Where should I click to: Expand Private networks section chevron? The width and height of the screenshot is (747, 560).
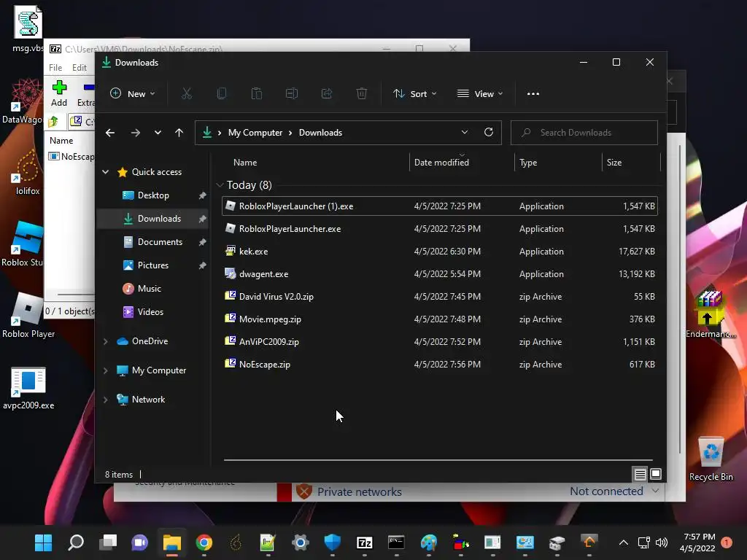pyautogui.click(x=656, y=491)
